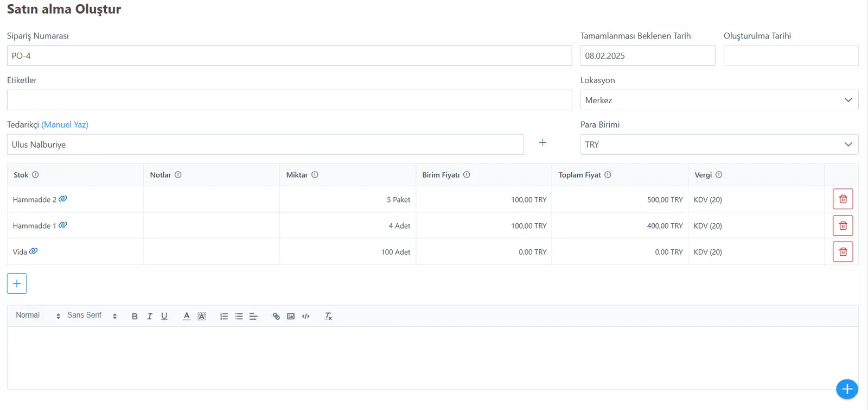Clear text formatting in the editor
The width and height of the screenshot is (868, 410).
[x=328, y=316]
